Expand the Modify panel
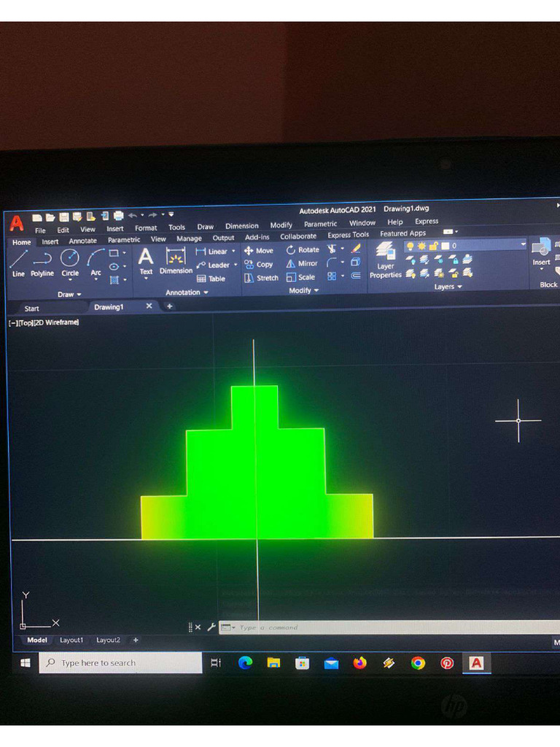This screenshot has width=560, height=747. coord(303,290)
